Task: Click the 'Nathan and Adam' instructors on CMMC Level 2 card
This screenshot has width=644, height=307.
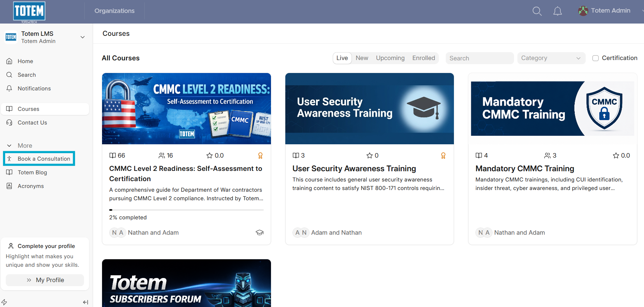Action: click(x=153, y=233)
